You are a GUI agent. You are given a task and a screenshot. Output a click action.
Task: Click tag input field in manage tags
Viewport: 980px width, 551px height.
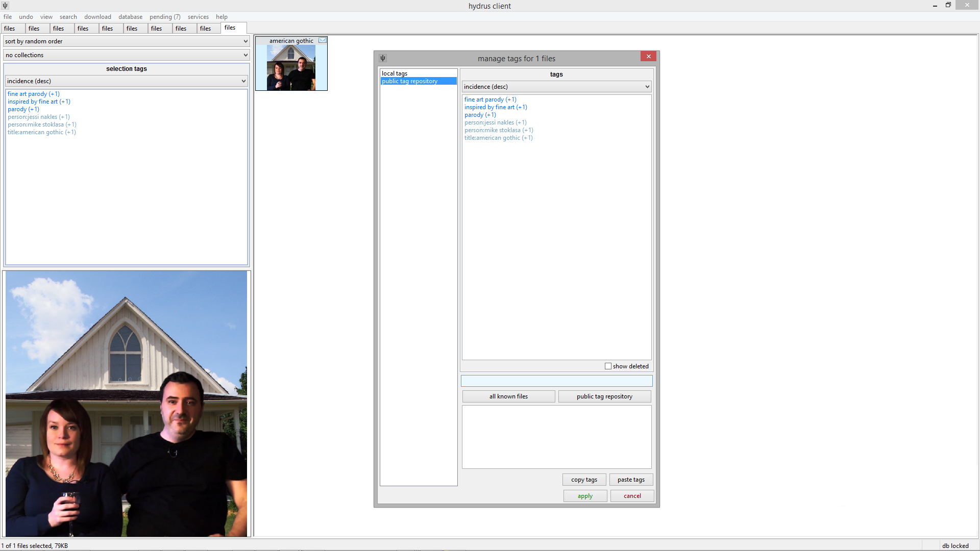[x=557, y=380]
